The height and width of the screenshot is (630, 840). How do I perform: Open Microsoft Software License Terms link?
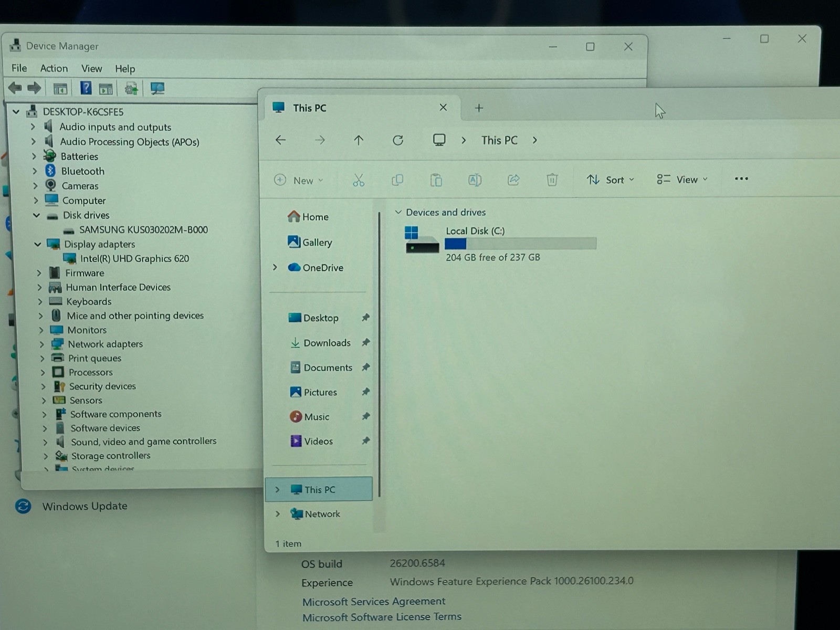click(382, 617)
